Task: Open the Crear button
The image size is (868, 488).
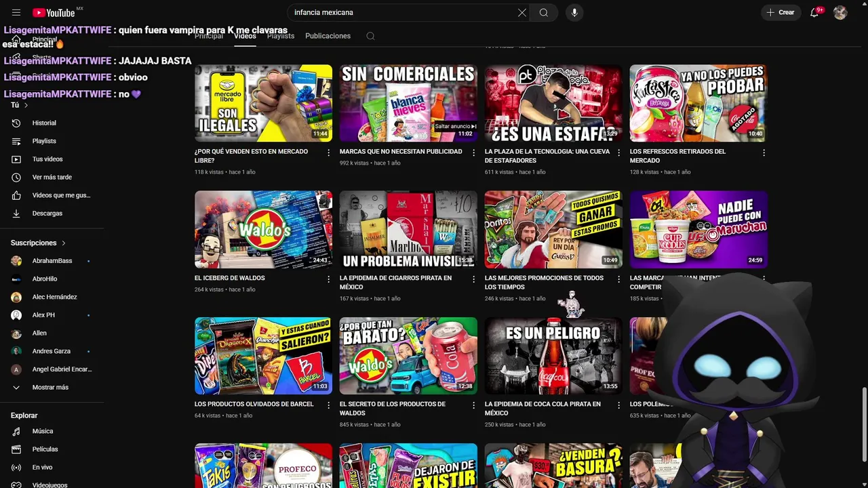Action: [781, 12]
